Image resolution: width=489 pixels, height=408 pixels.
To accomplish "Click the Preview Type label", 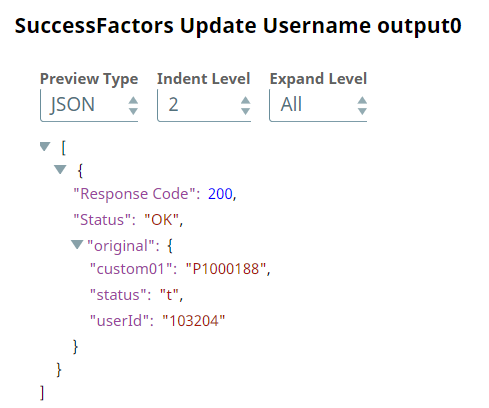I will point(89,79).
